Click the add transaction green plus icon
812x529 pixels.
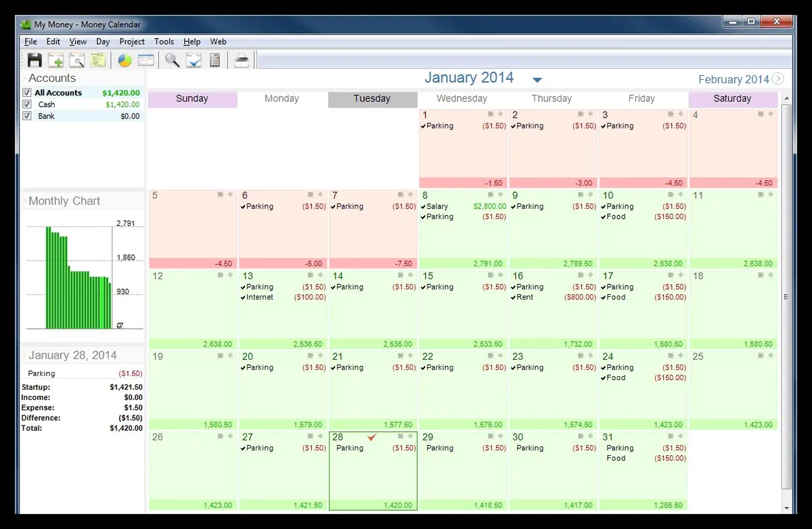tap(55, 60)
